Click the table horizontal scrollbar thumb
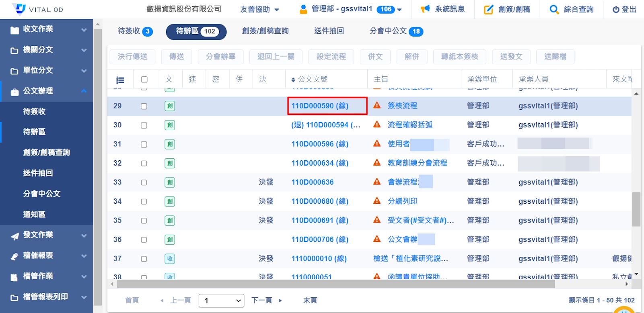This screenshot has height=313, width=644. [336, 284]
